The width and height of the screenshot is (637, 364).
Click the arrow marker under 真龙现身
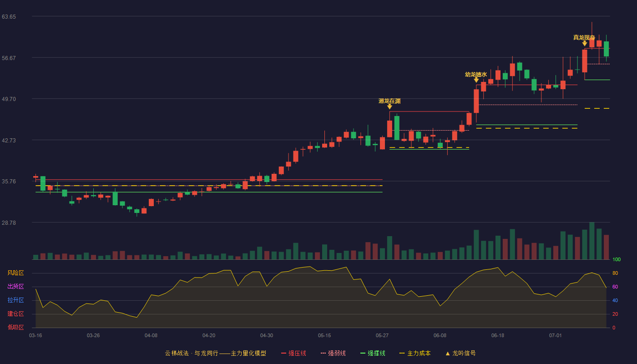pos(585,43)
